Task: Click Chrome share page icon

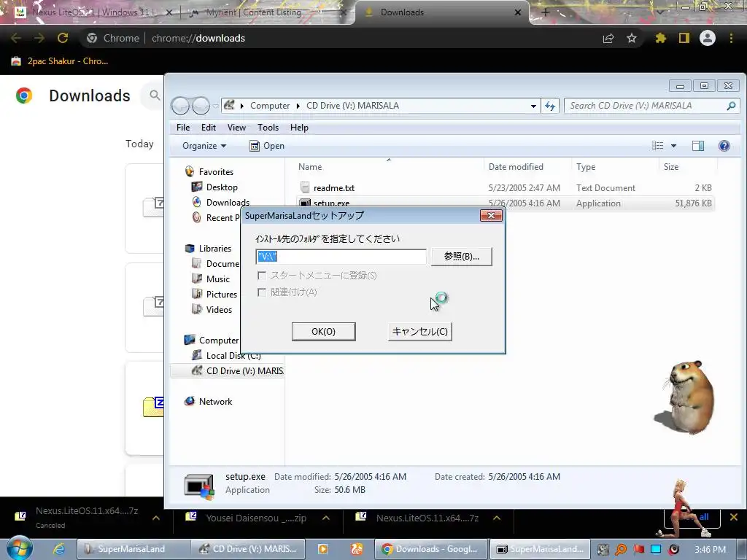Action: (608, 38)
